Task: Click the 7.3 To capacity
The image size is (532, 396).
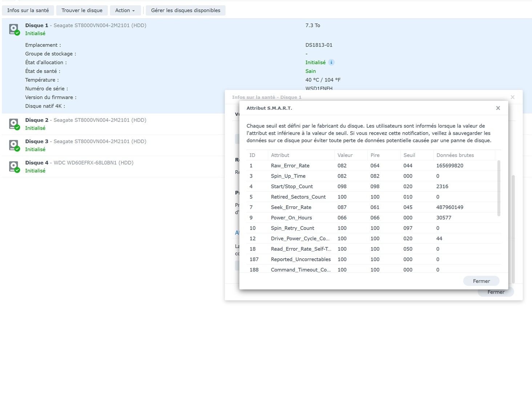Action: [x=313, y=25]
